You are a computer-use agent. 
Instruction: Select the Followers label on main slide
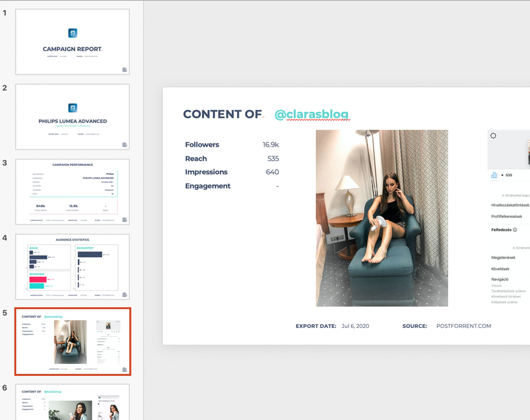(202, 145)
